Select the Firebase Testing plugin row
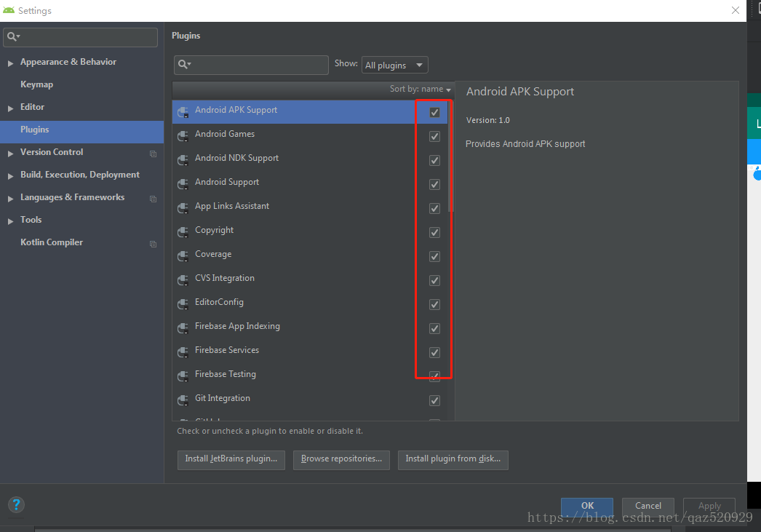Viewport: 761px width, 532px height. pos(310,374)
